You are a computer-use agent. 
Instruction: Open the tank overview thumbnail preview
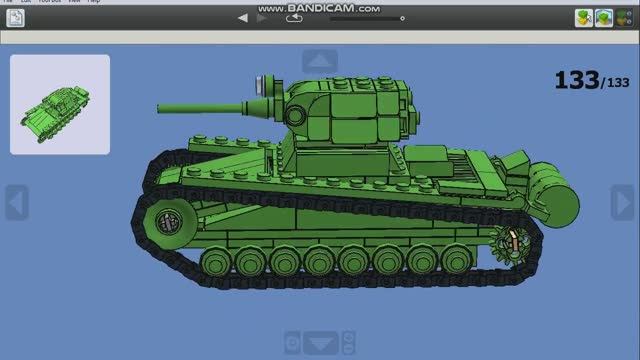click(60, 104)
